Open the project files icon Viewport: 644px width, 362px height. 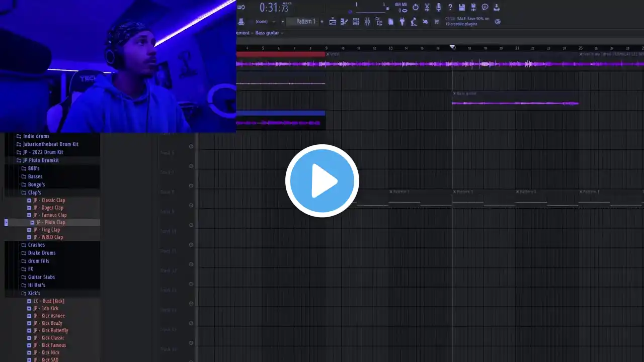coord(391,22)
